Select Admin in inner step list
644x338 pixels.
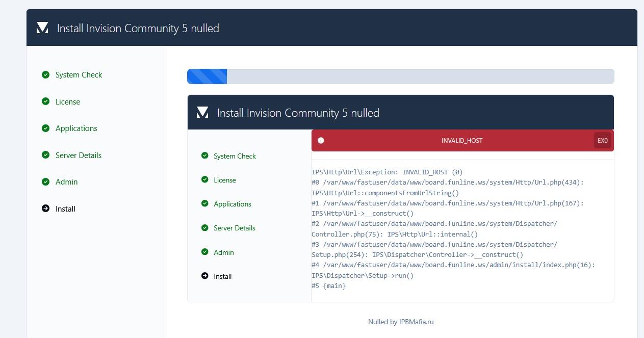point(224,252)
